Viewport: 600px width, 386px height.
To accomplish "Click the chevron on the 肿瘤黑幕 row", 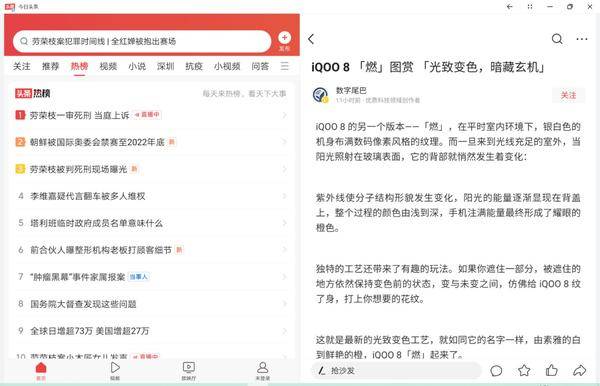I will (x=284, y=277).
